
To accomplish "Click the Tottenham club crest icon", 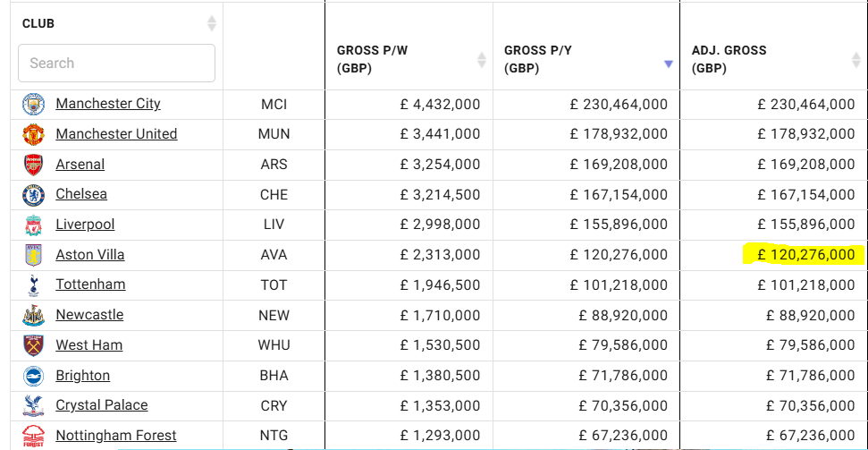I will coord(33,285).
